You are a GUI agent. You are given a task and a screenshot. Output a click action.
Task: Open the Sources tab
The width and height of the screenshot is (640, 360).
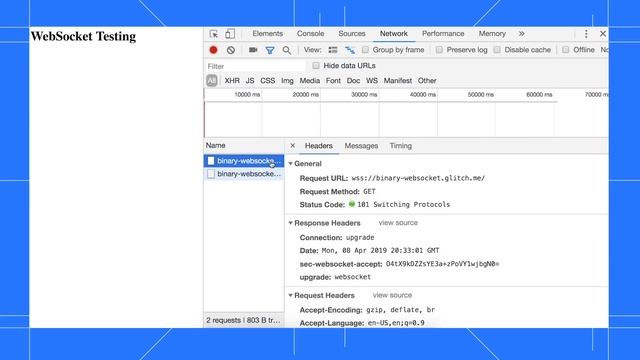[352, 34]
